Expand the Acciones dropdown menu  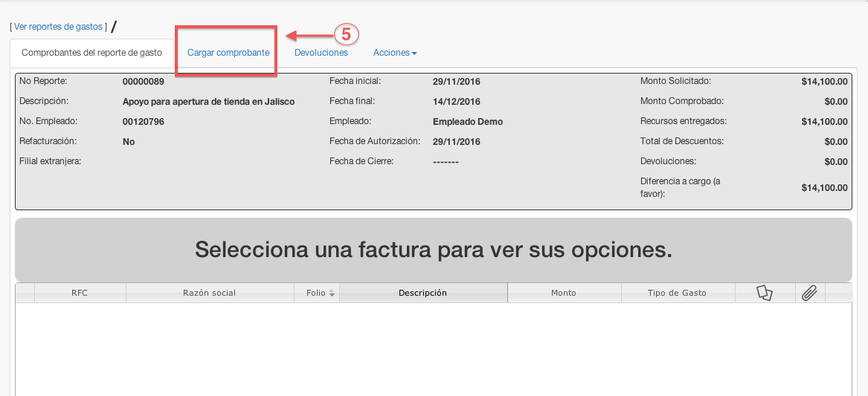tap(395, 53)
